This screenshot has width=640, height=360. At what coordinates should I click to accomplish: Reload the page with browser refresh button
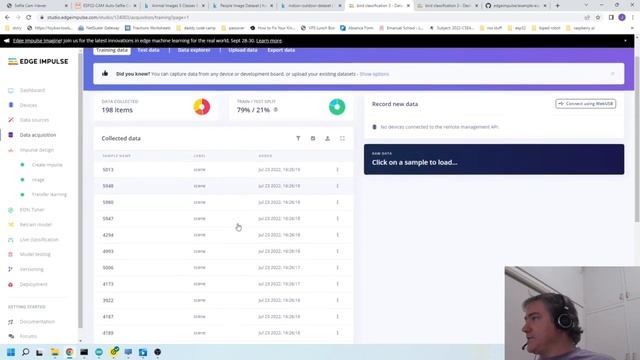click(29, 18)
